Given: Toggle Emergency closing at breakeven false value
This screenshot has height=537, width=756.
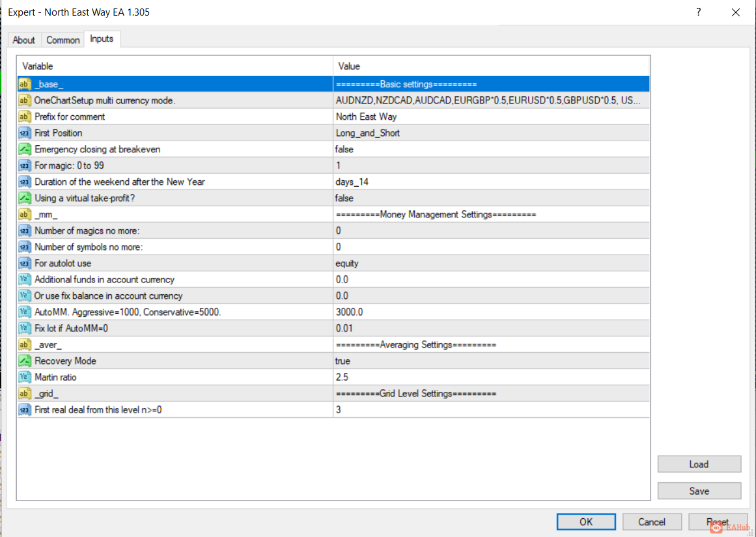Looking at the screenshot, I should tap(492, 150).
